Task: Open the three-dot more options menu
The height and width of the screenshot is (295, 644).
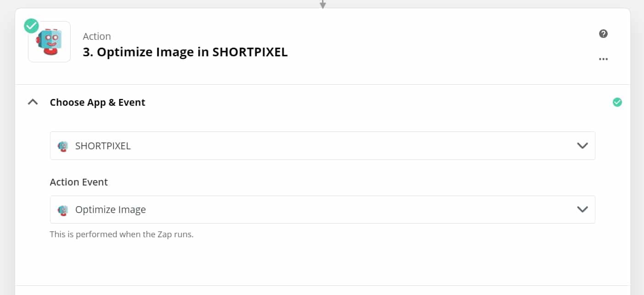Action: pyautogui.click(x=603, y=59)
